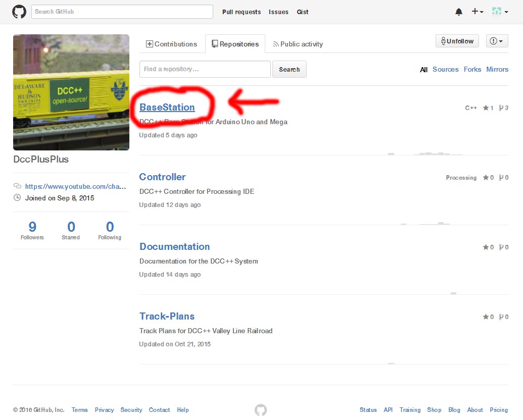Open the Status footer link
Viewport: 523px width, 420px height.
coord(368,410)
